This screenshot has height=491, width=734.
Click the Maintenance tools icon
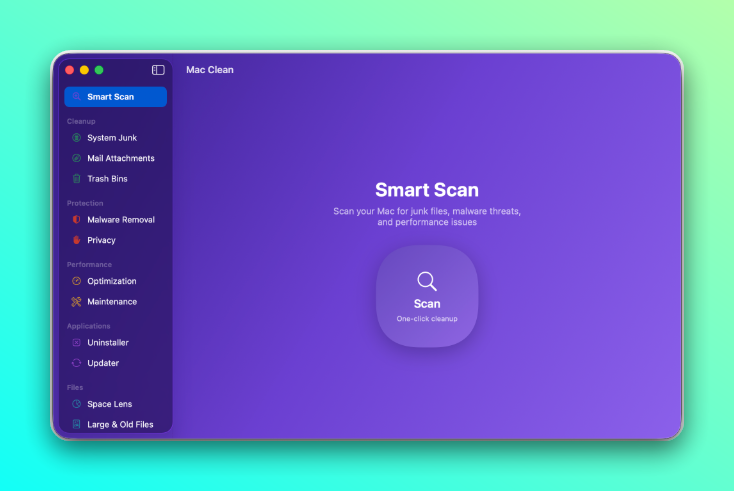[x=76, y=301]
